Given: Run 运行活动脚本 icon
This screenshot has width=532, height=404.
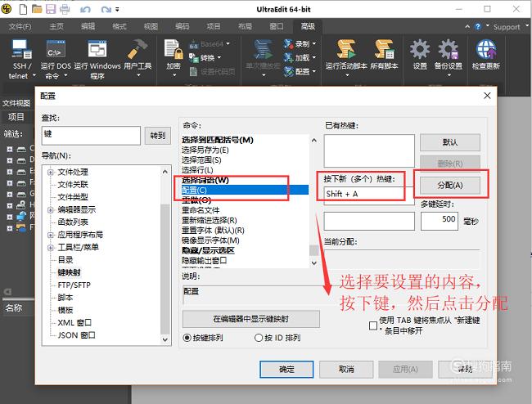Looking at the screenshot, I should coord(346,50).
